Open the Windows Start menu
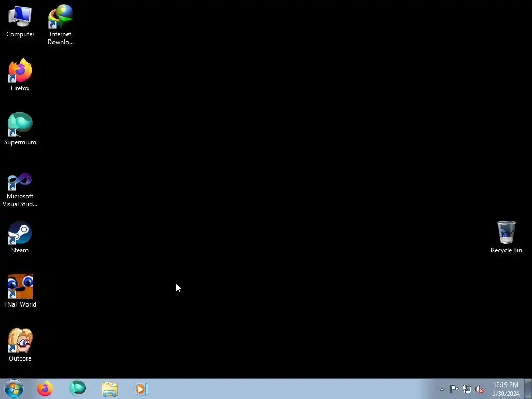Screen dimensions: 532x399 [x=14, y=389]
